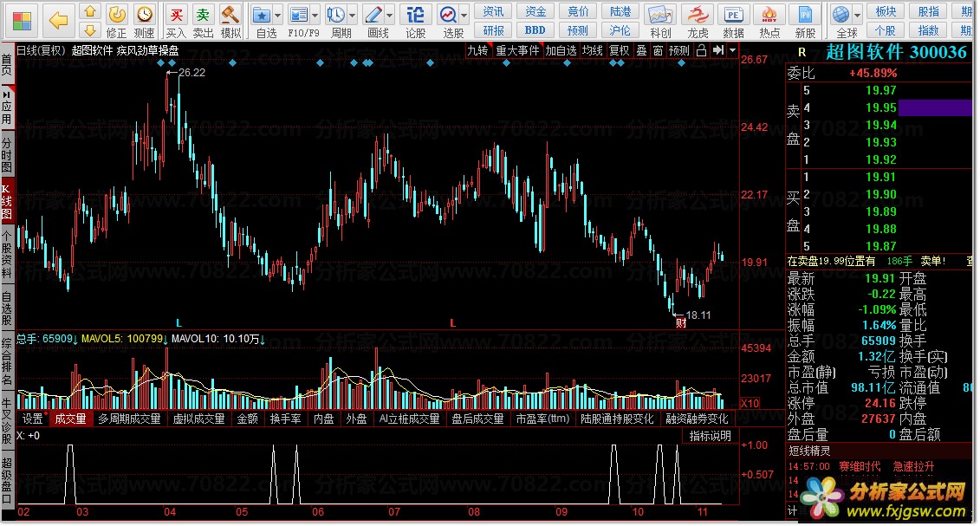Open the 设置 settings tab
980x526 pixels.
coord(33,419)
